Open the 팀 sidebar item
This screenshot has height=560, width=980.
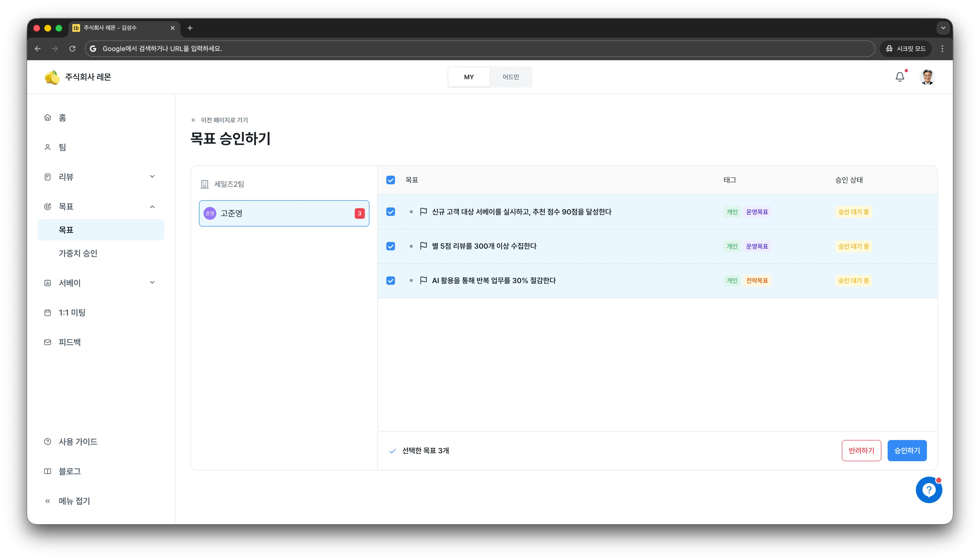click(101, 147)
